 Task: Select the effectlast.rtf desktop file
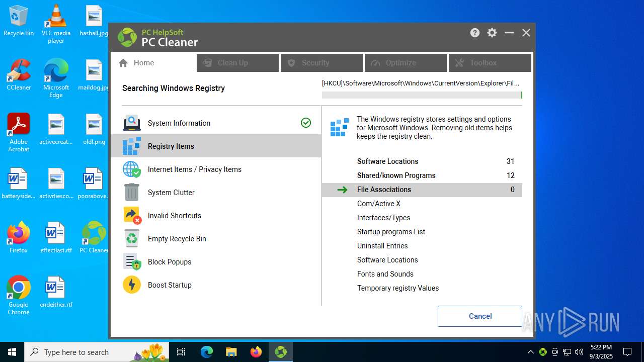tap(56, 238)
